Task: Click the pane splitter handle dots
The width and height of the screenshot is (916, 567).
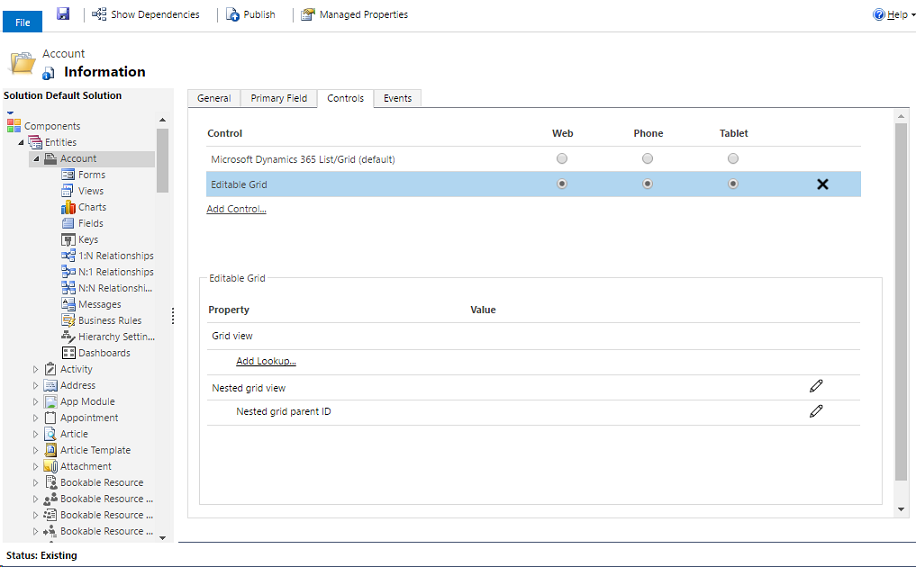Action: [173, 316]
